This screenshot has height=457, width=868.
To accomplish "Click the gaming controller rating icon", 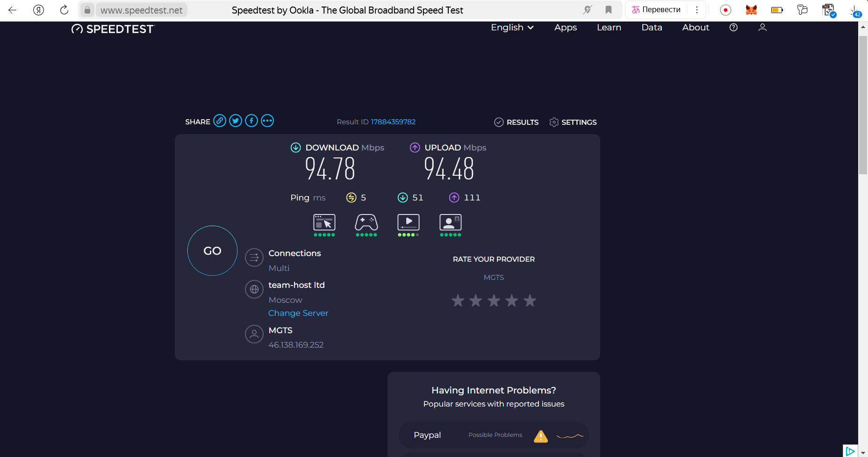I will [x=366, y=222].
